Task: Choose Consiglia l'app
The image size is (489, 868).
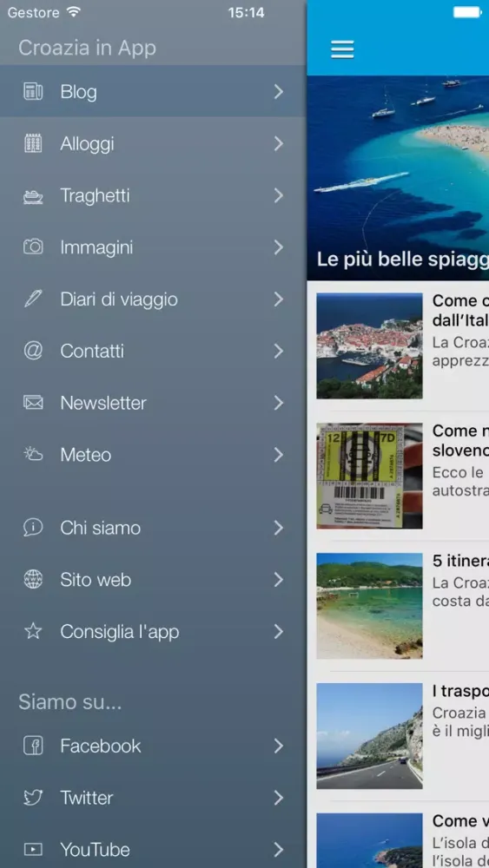Action: point(153,632)
